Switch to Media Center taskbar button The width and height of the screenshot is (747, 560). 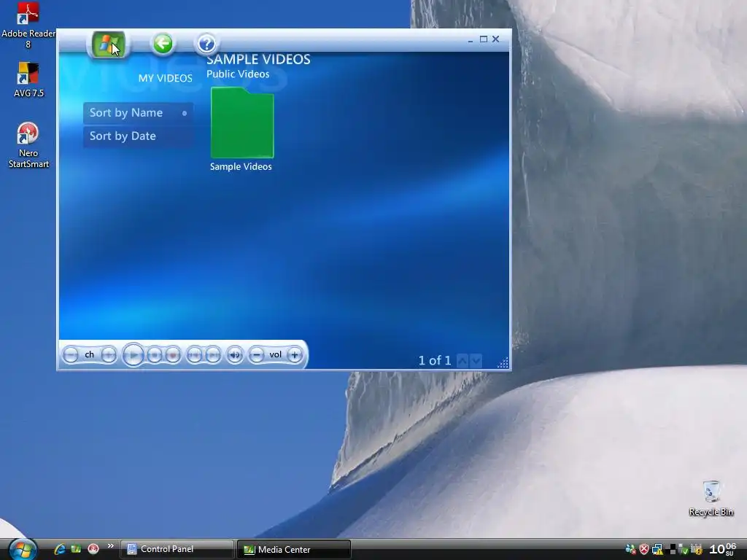tap(293, 550)
